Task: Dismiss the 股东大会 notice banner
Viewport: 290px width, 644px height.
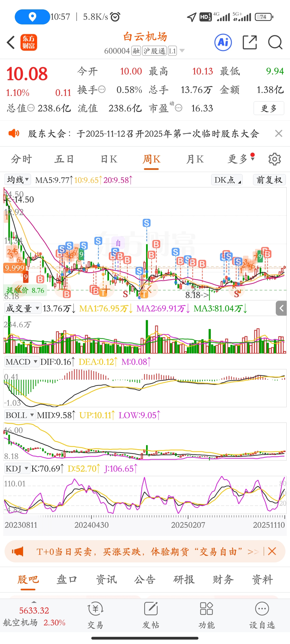Action: click(x=279, y=133)
